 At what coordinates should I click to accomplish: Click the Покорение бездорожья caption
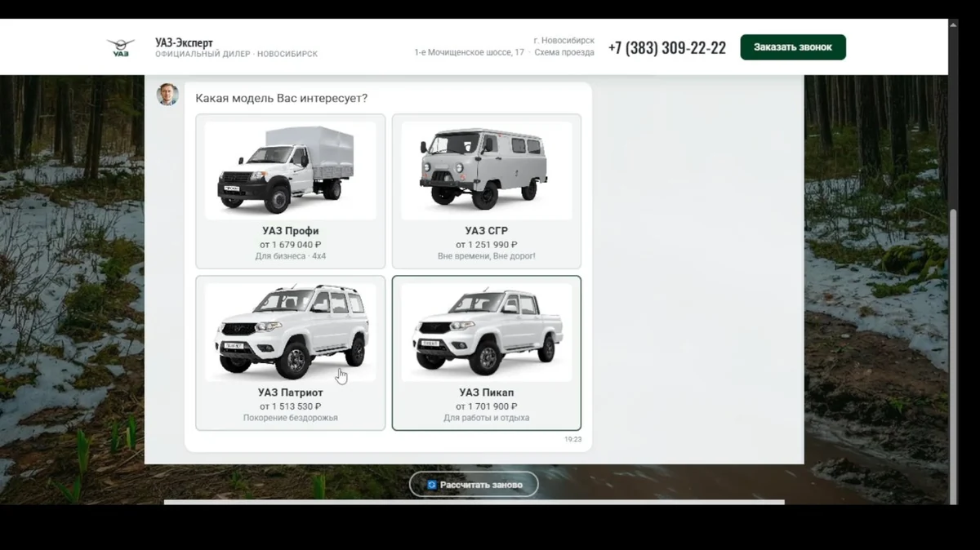pyautogui.click(x=291, y=418)
